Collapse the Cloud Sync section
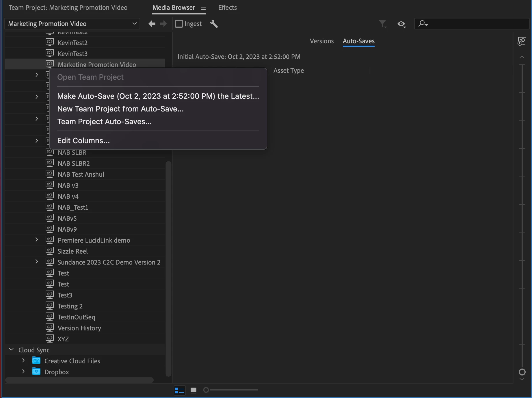 (x=11, y=350)
